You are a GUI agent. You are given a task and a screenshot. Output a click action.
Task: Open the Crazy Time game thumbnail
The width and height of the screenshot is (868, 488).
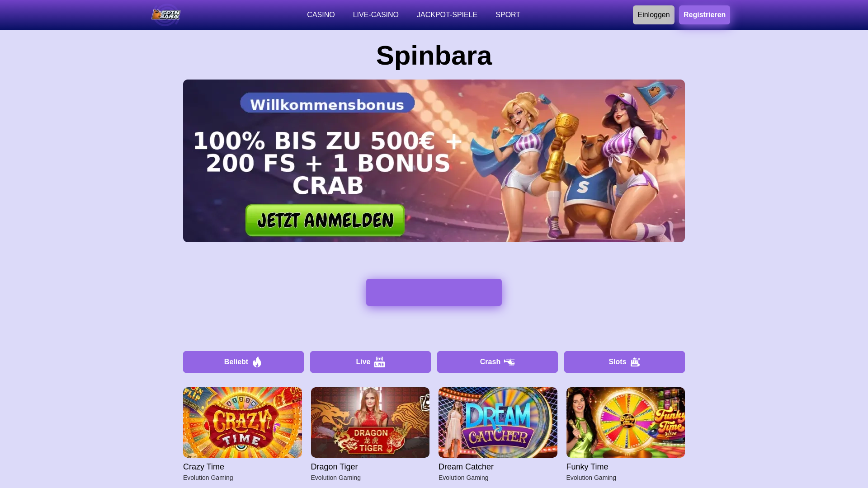[242, 422]
